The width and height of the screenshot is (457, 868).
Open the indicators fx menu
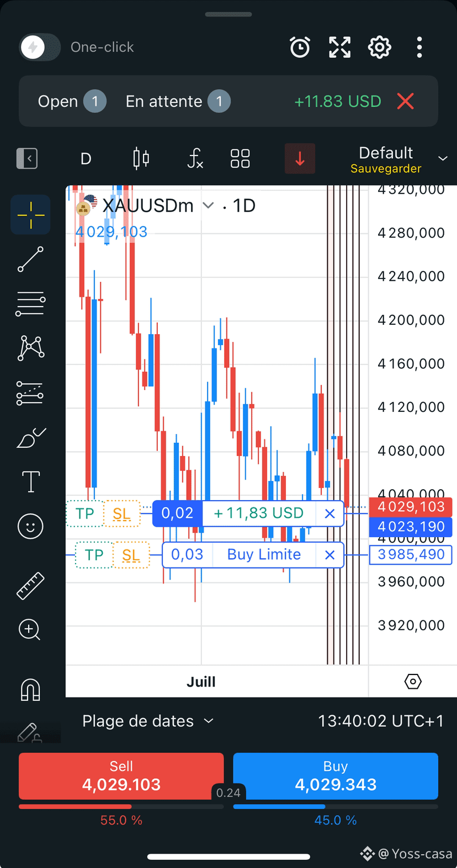pyautogui.click(x=195, y=159)
